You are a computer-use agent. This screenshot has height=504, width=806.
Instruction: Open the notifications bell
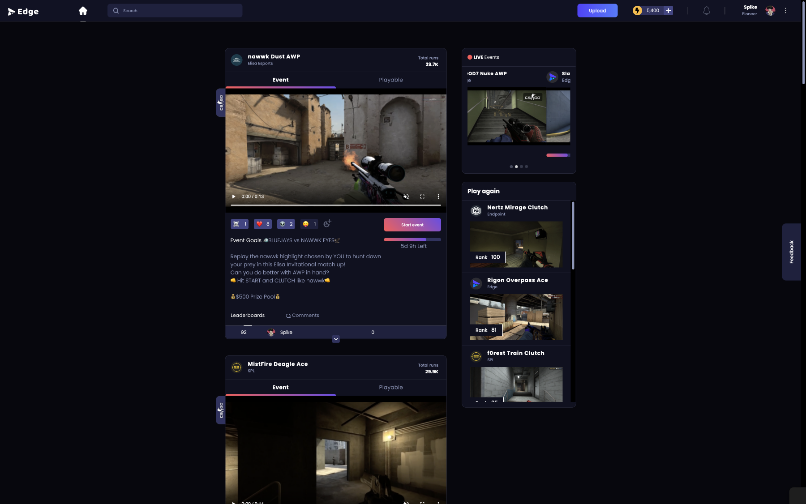coord(707,11)
